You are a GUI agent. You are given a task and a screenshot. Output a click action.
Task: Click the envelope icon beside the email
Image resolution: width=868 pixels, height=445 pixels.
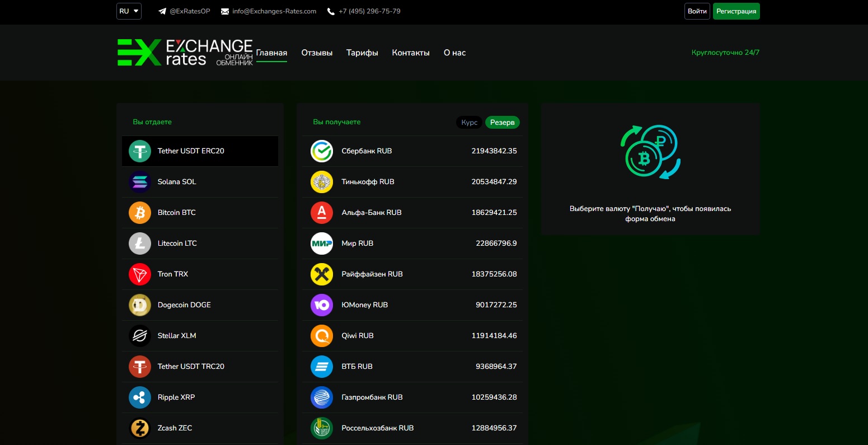[225, 11]
